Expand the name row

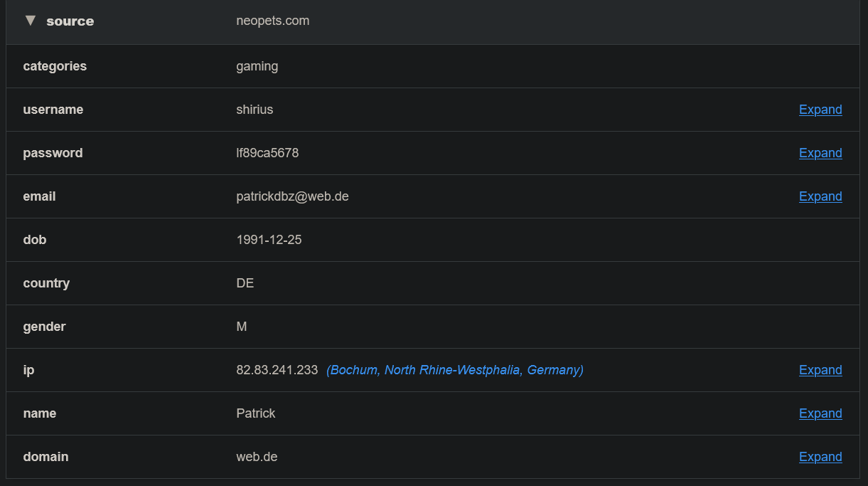(820, 413)
